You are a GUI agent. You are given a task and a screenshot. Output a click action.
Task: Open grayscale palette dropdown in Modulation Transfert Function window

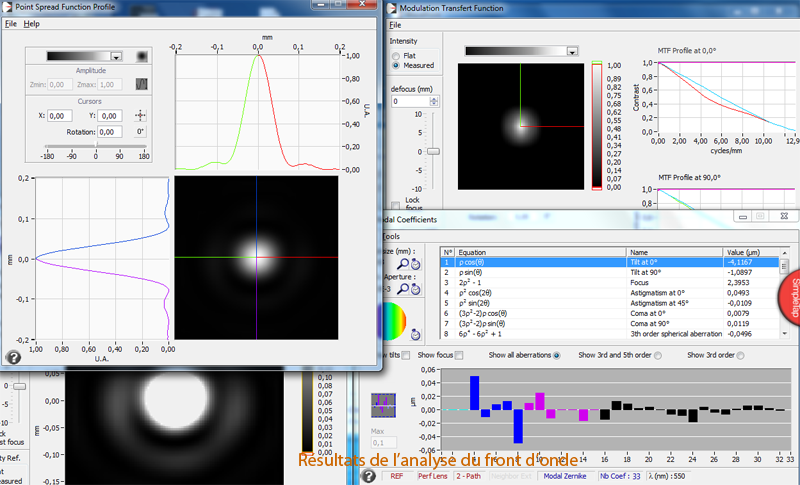point(572,51)
